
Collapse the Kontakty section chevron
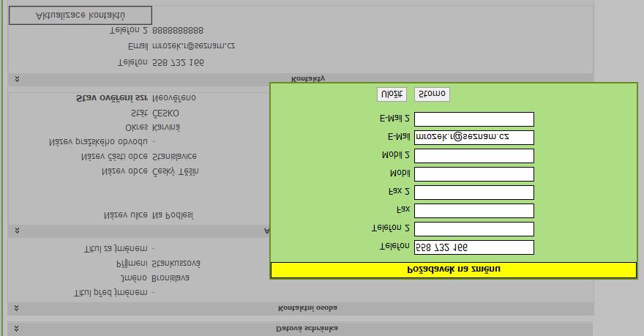(x=18, y=79)
